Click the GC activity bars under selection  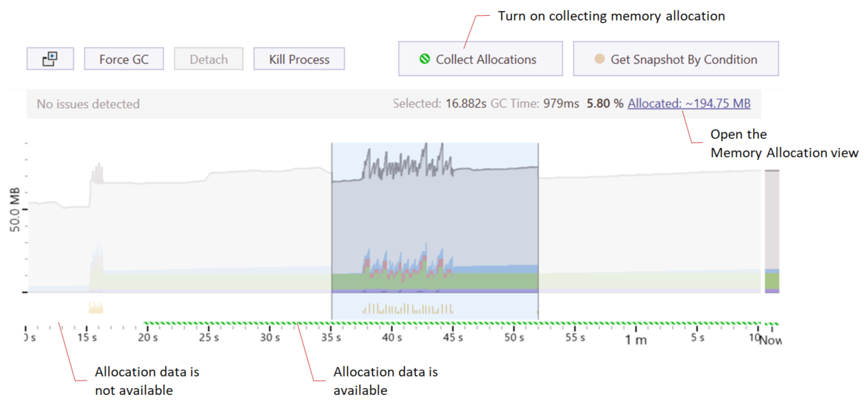[408, 309]
